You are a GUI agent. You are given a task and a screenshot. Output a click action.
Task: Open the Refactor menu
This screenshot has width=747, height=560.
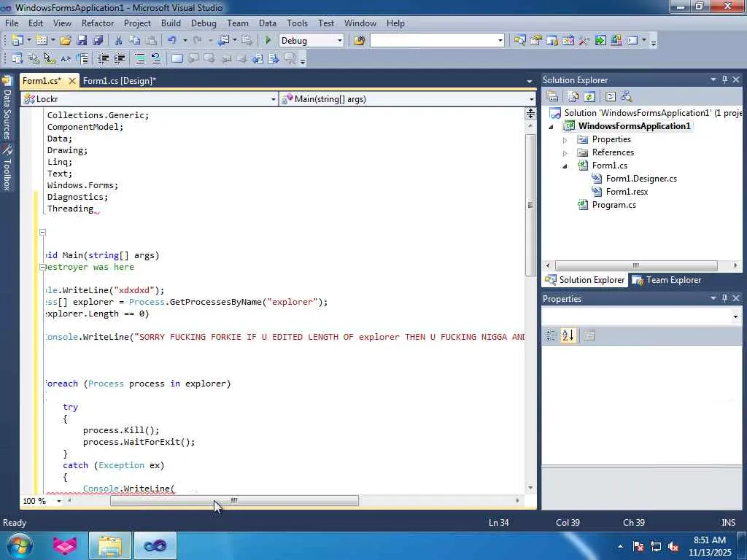tap(98, 23)
